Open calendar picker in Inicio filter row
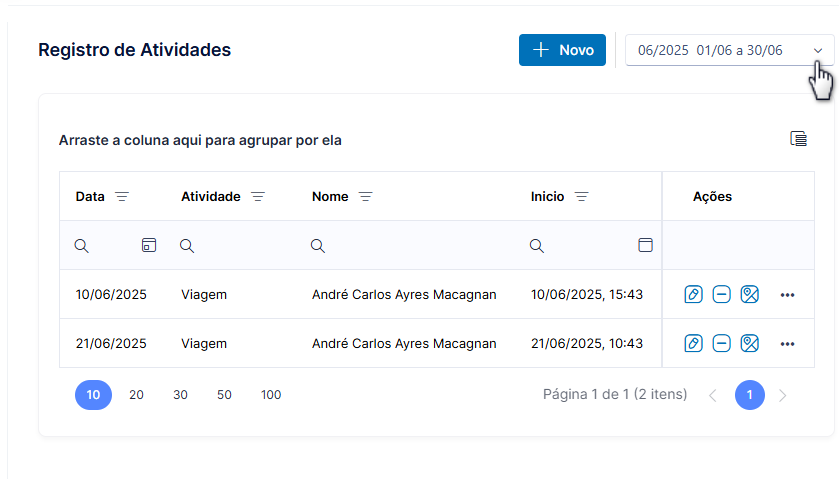Image resolution: width=839 pixels, height=479 pixels. click(x=645, y=245)
